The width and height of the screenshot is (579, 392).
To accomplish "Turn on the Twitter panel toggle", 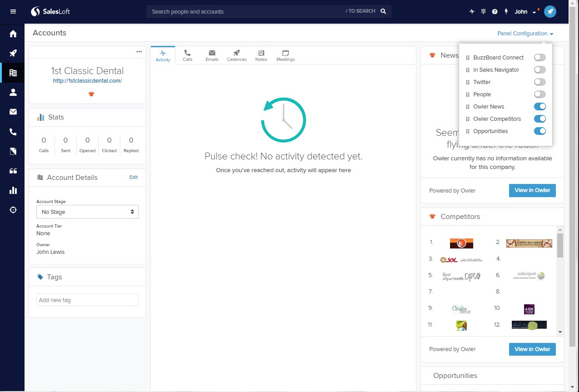I will (x=539, y=82).
